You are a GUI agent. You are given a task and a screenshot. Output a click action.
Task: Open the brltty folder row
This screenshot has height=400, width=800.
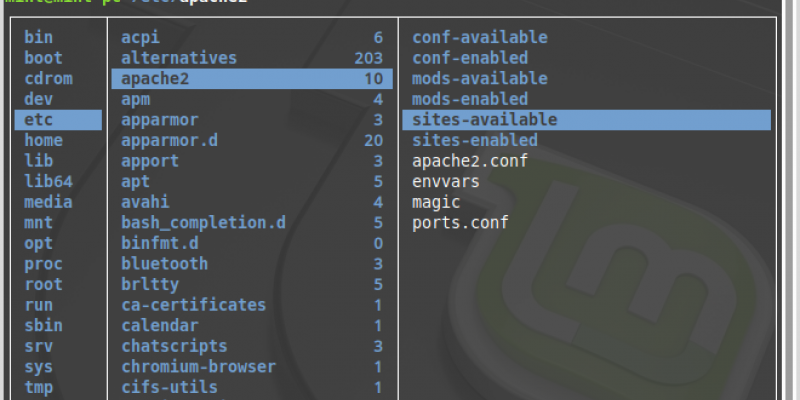point(252,284)
